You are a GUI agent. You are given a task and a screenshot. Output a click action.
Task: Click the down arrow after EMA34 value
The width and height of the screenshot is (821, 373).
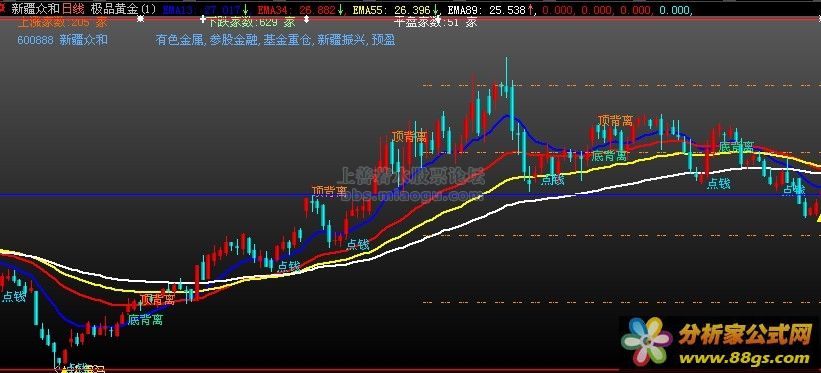click(x=341, y=9)
